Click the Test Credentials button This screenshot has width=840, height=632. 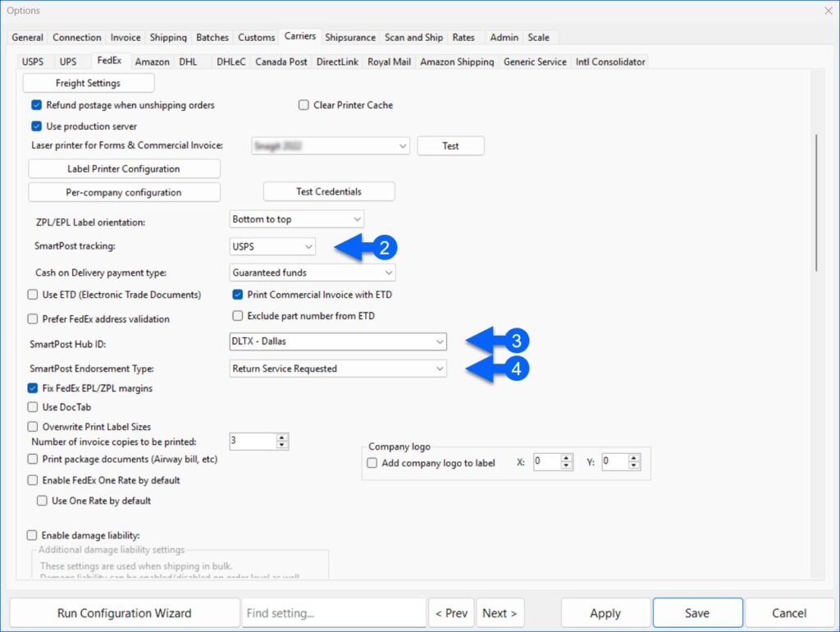coord(328,191)
